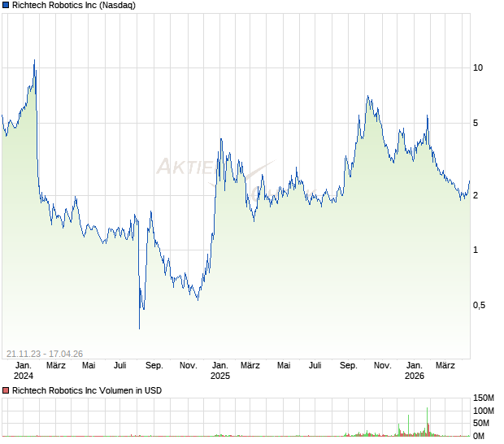504x444 pixels.
Task: Click the blue Richtech Robotics legend square
Action: [6, 6]
